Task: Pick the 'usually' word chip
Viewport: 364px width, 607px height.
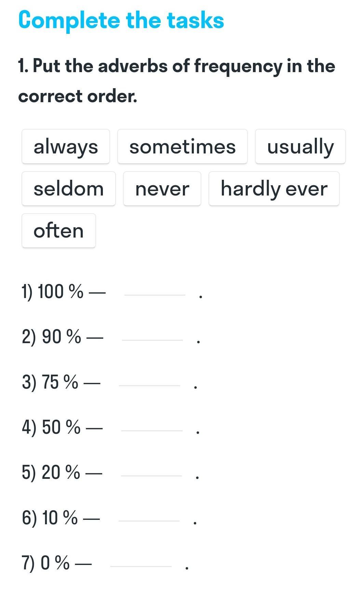Action: (300, 147)
